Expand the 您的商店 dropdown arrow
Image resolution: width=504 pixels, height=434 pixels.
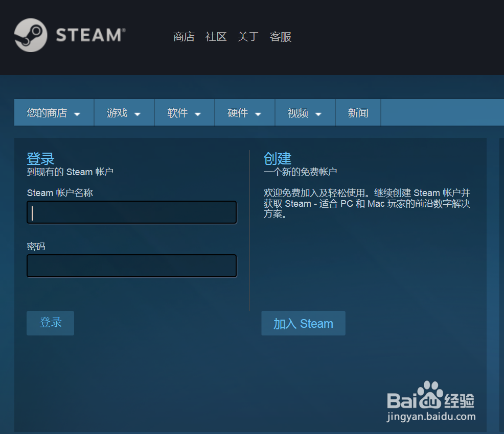[x=77, y=114]
